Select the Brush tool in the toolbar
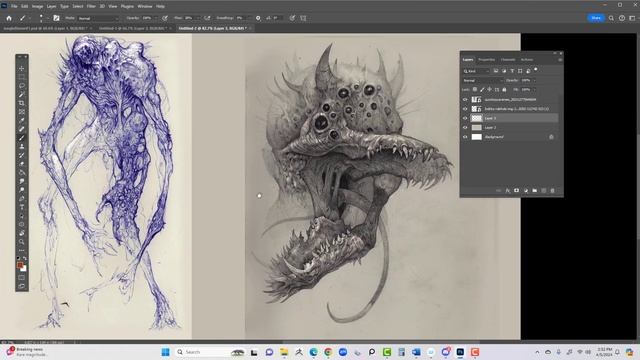 point(22,138)
